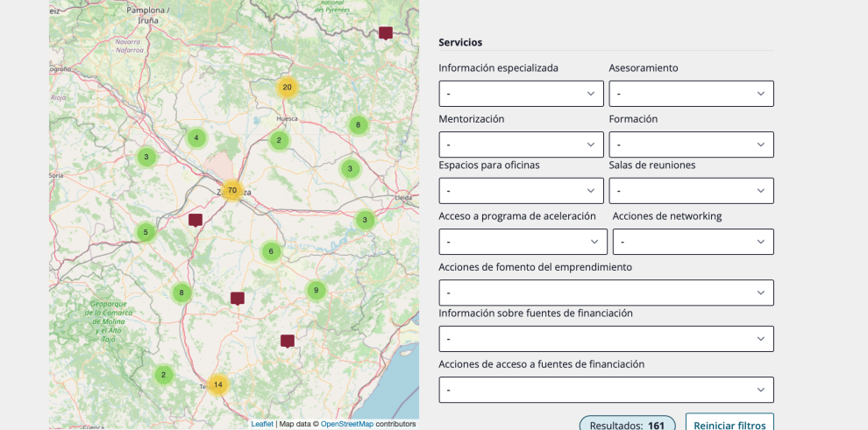Screen dimensions: 868x430
Task: Open the Espacios para oficinas dropdown
Action: point(521,191)
